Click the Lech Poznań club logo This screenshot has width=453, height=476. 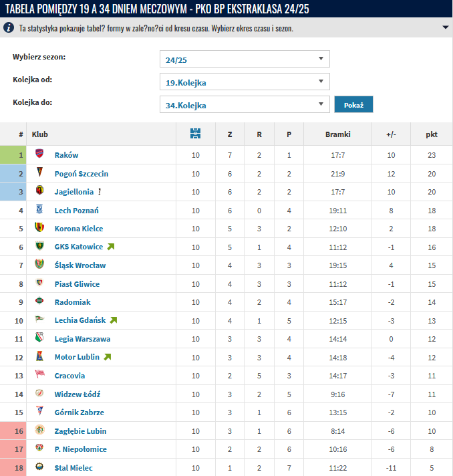[x=39, y=210]
